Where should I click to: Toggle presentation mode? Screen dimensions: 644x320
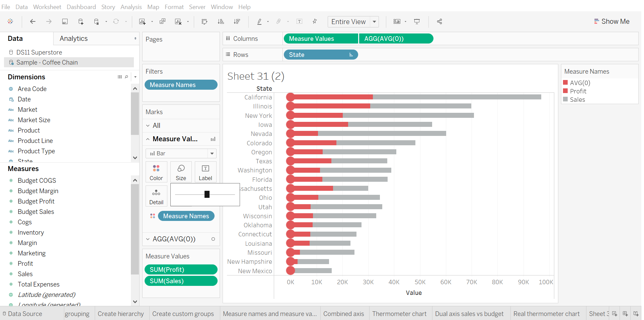pyautogui.click(x=416, y=21)
